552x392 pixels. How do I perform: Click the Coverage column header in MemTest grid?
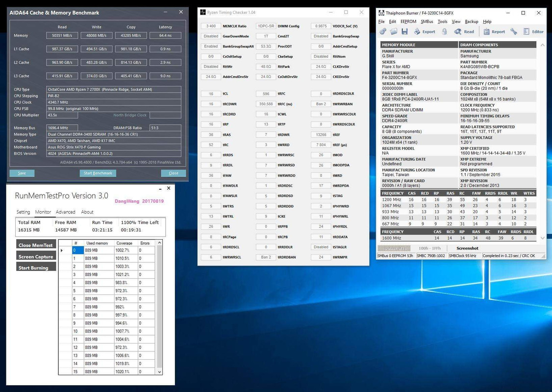coord(125,243)
